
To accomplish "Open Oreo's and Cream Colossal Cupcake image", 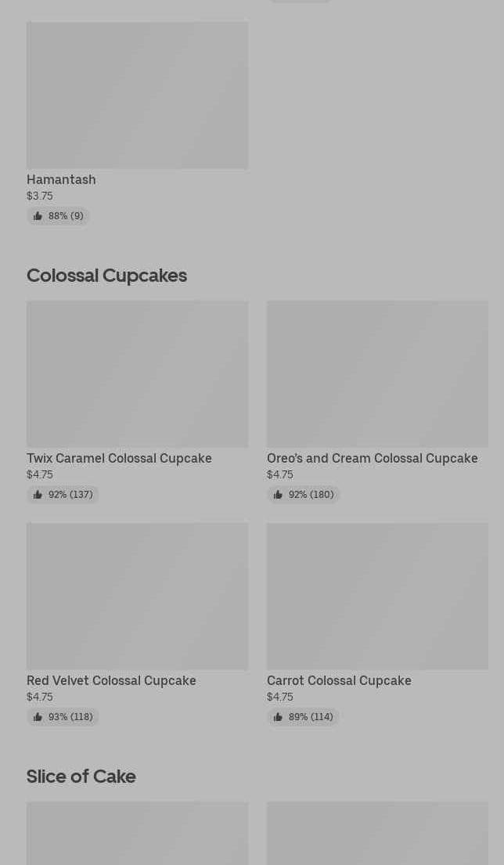I will click(x=377, y=373).
